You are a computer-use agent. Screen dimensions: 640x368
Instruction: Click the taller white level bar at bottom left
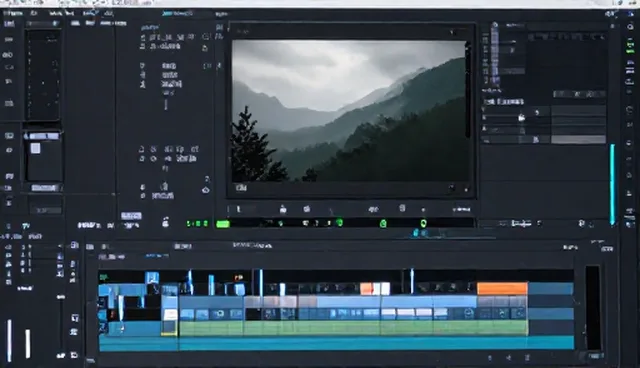[9, 341]
